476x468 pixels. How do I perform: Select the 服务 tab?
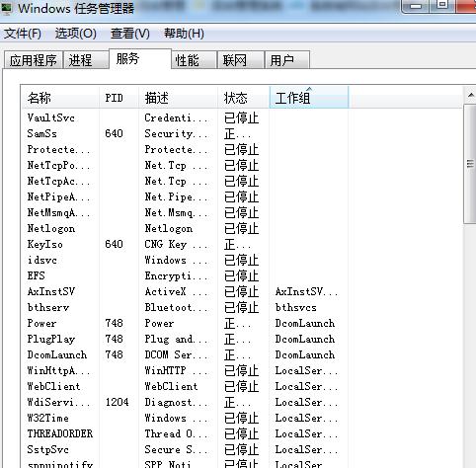(140, 59)
